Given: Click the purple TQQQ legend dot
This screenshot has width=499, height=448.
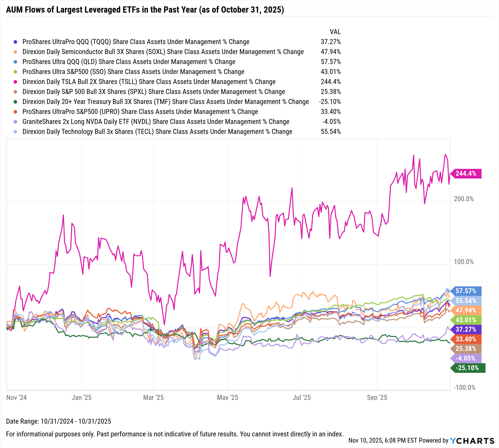Looking at the screenshot, I should click(x=15, y=42).
